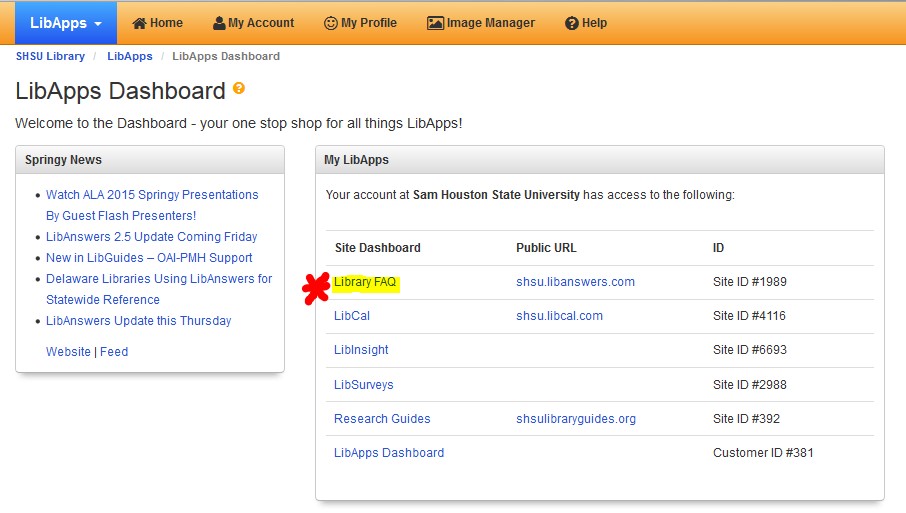Click the My Account person icon
The width and height of the screenshot is (906, 513).
(219, 23)
